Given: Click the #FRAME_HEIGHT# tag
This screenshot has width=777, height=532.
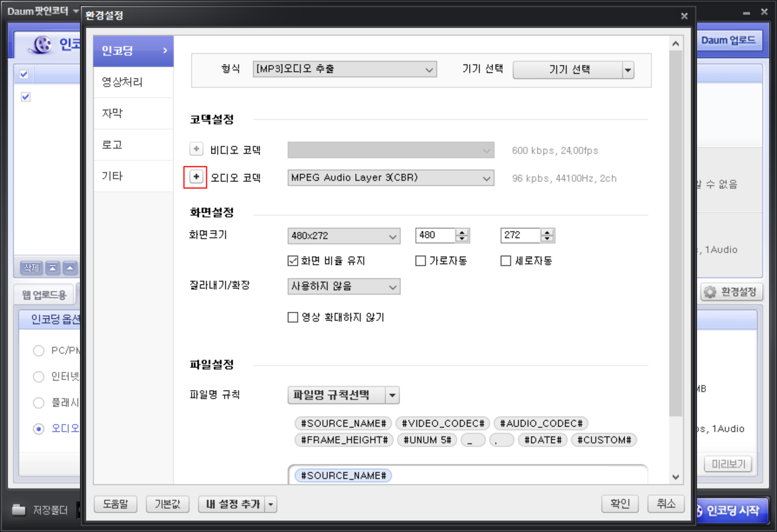Looking at the screenshot, I should click(344, 440).
